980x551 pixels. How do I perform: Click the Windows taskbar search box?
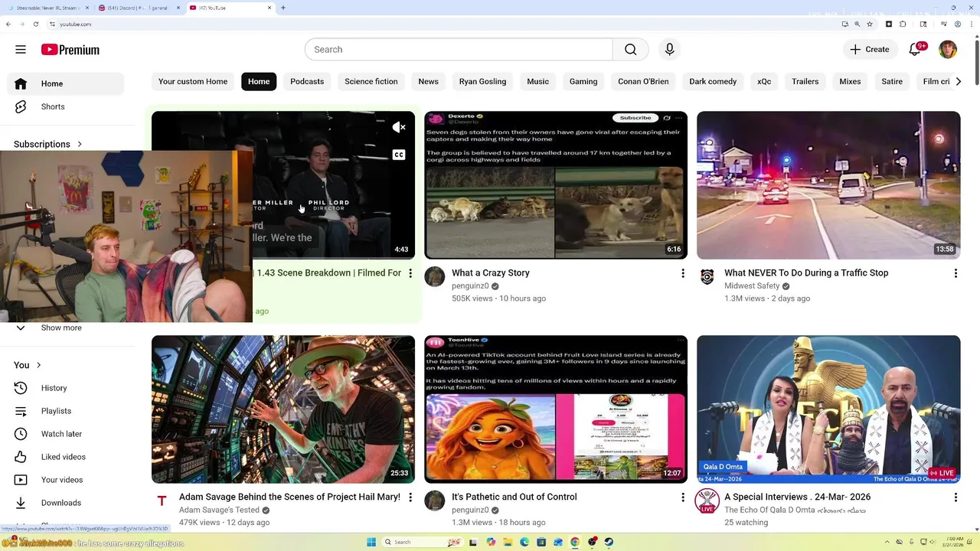click(x=423, y=542)
